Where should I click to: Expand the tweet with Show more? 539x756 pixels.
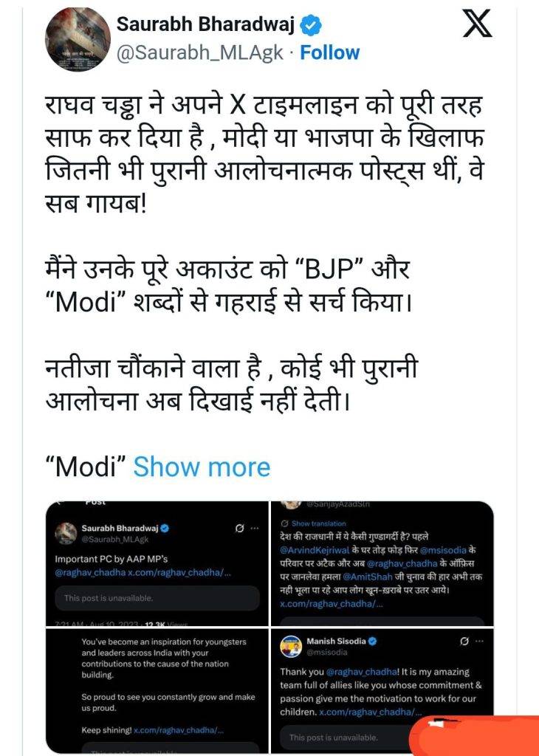[202, 467]
